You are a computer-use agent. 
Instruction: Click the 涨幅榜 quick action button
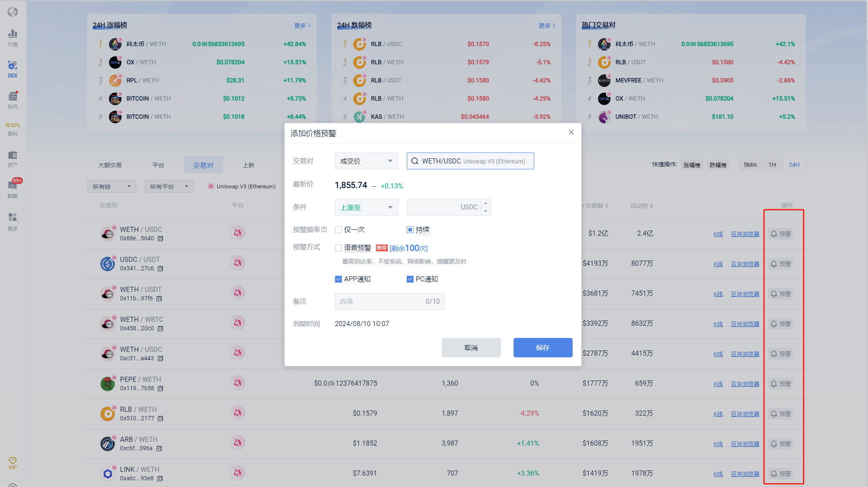(692, 165)
